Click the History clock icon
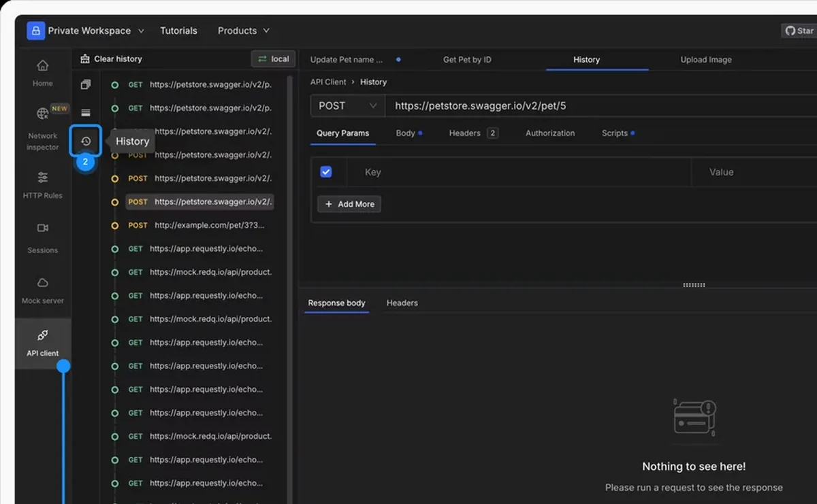 click(x=86, y=141)
